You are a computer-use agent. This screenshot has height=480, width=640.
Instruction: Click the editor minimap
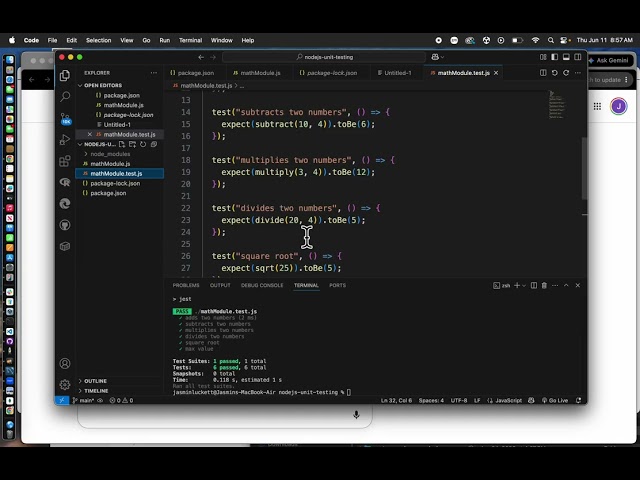tap(557, 105)
